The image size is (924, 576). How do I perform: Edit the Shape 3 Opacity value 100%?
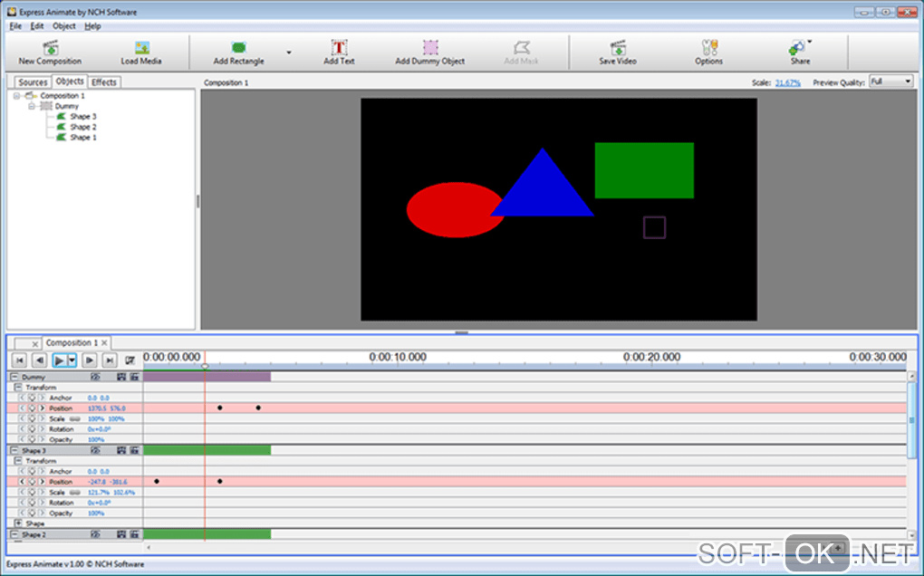96,514
